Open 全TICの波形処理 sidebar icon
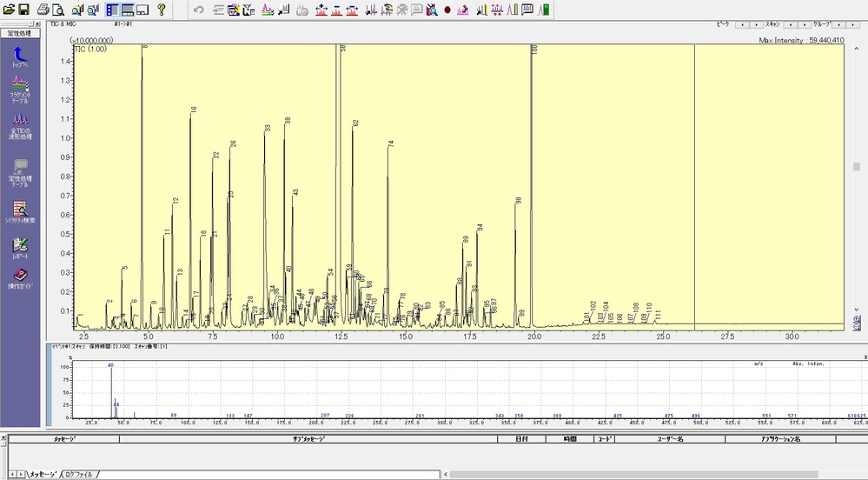 (20, 126)
